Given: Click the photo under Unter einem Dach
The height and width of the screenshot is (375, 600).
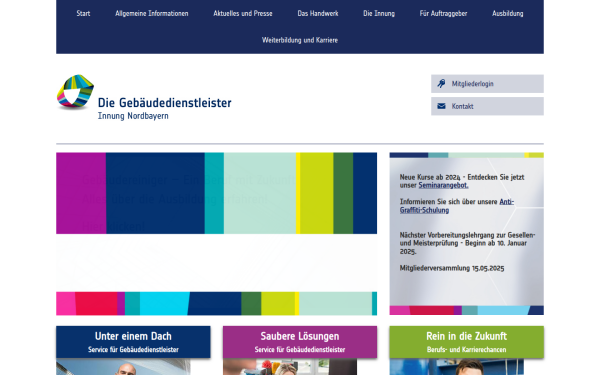Looking at the screenshot, I should tap(123, 367).
